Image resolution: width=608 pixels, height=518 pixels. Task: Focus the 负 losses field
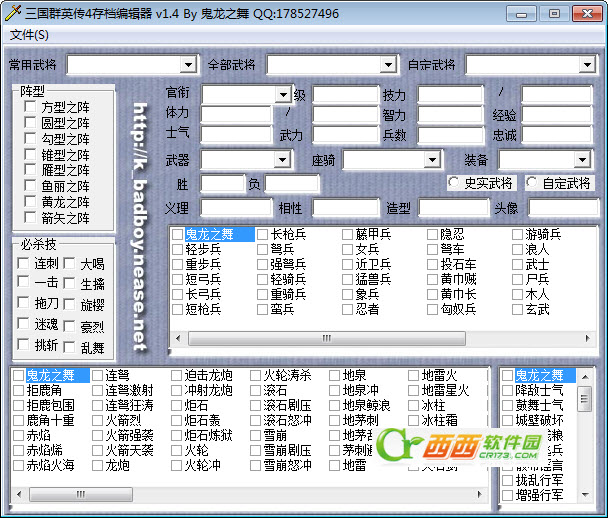[292, 183]
